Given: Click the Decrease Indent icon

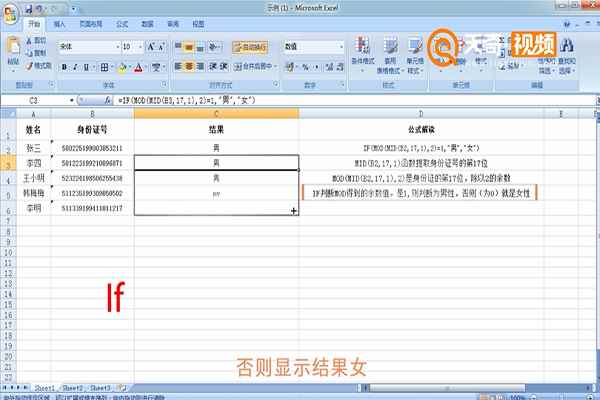Looking at the screenshot, I should (x=213, y=67).
